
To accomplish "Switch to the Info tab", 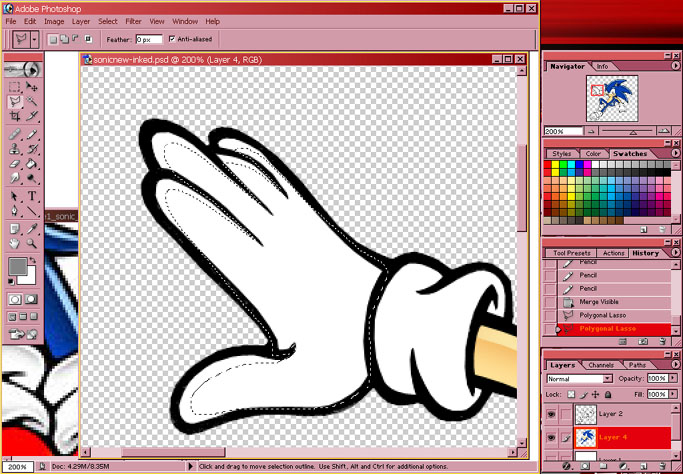I will (x=602, y=66).
